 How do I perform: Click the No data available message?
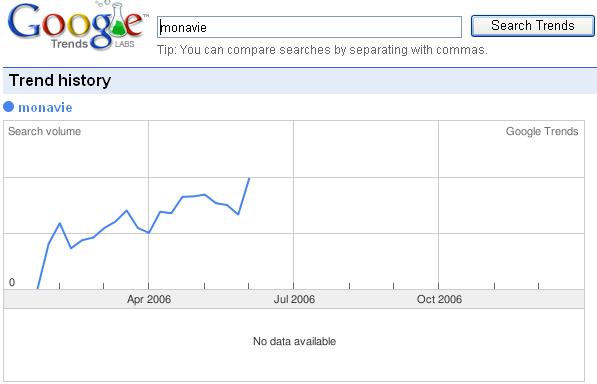click(x=294, y=341)
